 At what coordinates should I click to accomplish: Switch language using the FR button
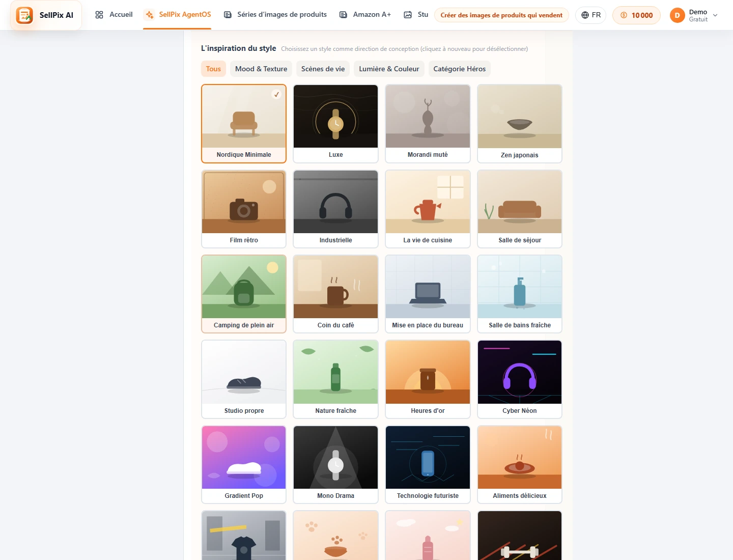(x=590, y=15)
